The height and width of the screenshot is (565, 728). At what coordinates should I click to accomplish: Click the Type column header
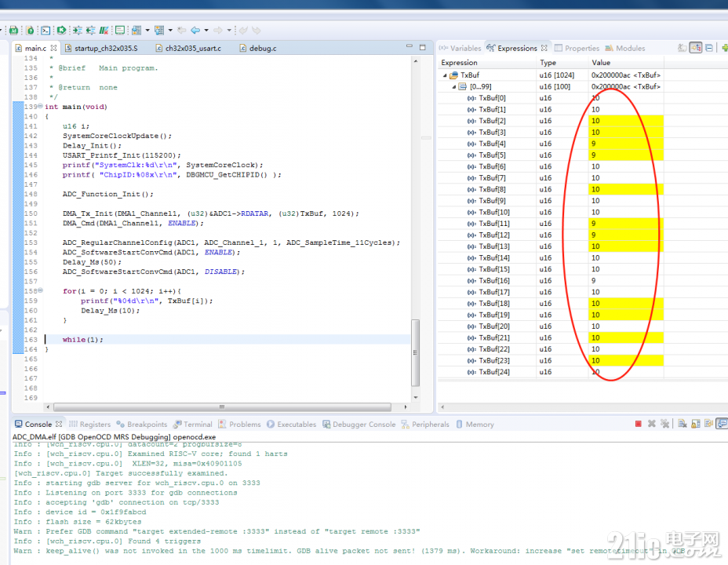pyautogui.click(x=562, y=63)
